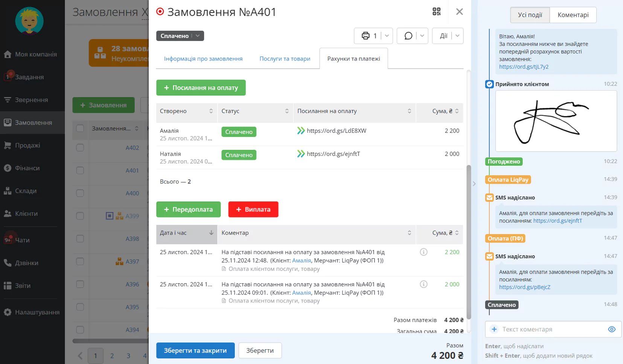Click arrow icon beside ejnftT table link
623x364 pixels.
[x=301, y=154]
